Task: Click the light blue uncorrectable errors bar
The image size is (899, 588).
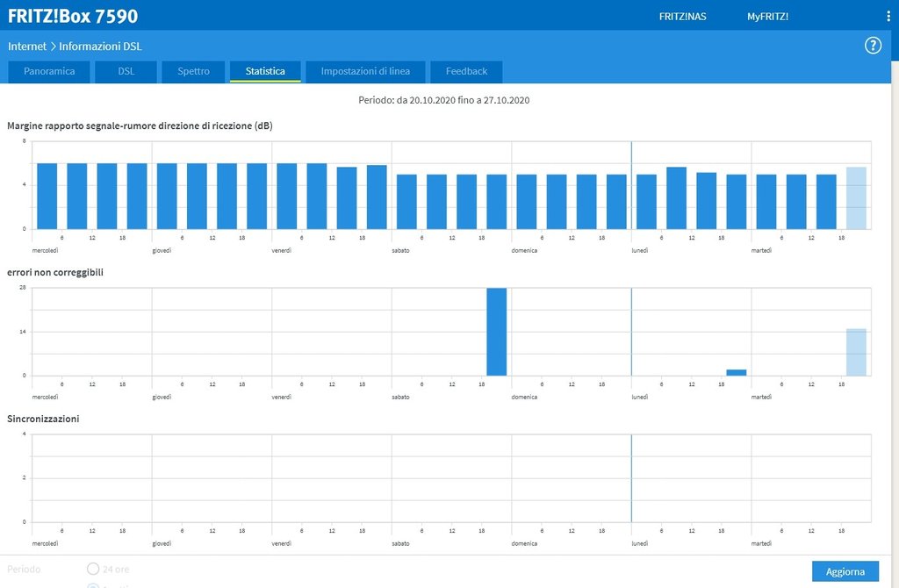Action: [x=856, y=352]
